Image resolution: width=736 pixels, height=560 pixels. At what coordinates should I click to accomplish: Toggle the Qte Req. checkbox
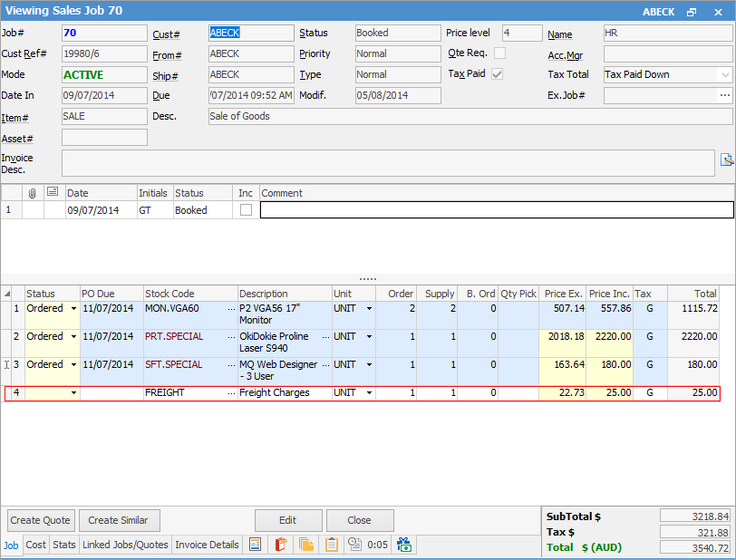[x=499, y=53]
